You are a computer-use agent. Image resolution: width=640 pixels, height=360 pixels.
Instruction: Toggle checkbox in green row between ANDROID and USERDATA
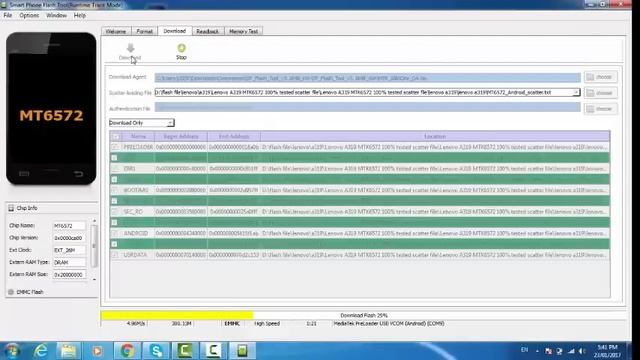(x=114, y=244)
